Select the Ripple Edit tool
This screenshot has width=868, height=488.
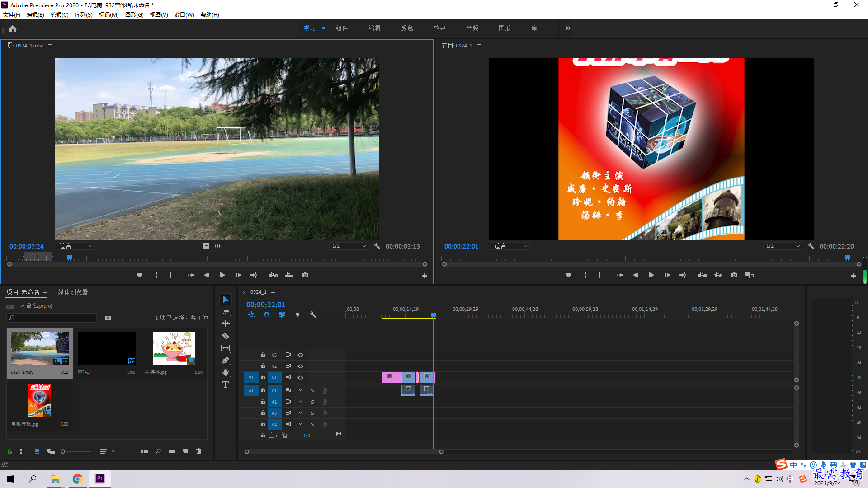point(226,324)
